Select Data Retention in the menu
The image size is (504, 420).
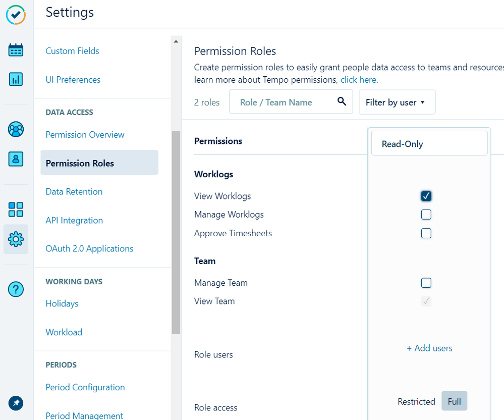coord(74,191)
